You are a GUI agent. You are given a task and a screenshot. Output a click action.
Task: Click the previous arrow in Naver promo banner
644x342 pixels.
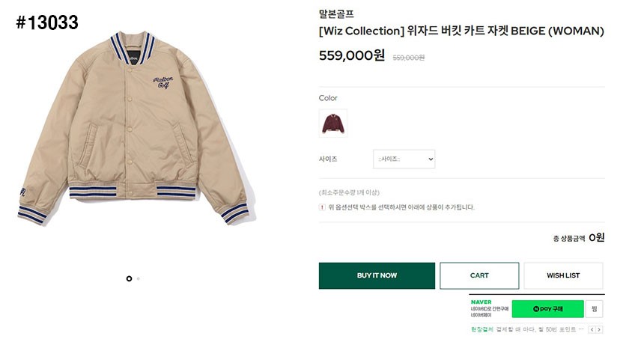[592, 329]
